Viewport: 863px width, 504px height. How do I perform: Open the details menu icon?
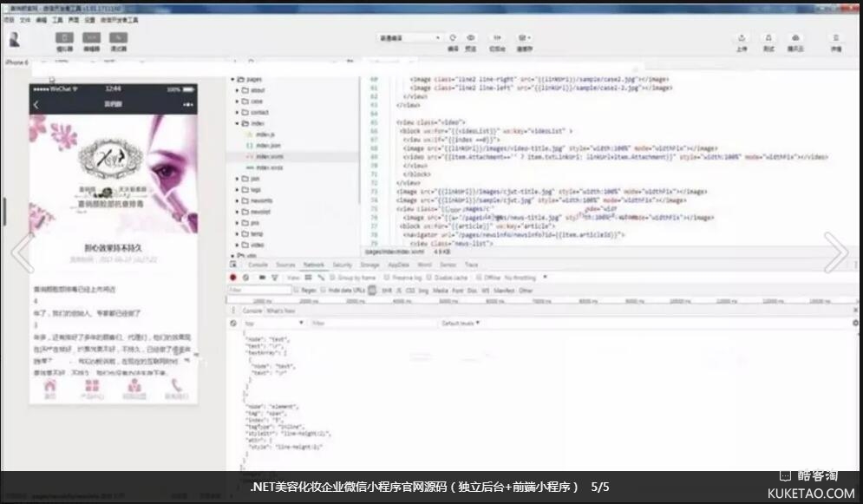[x=835, y=38]
